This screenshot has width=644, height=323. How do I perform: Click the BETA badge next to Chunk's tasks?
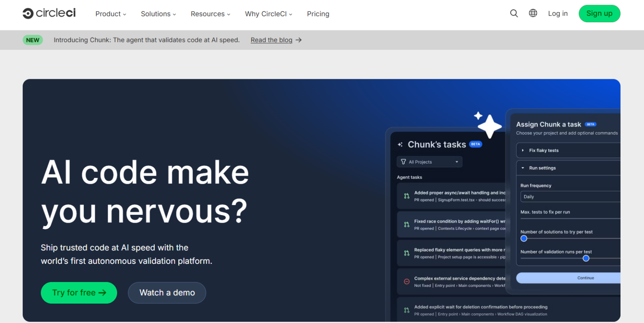tap(475, 144)
